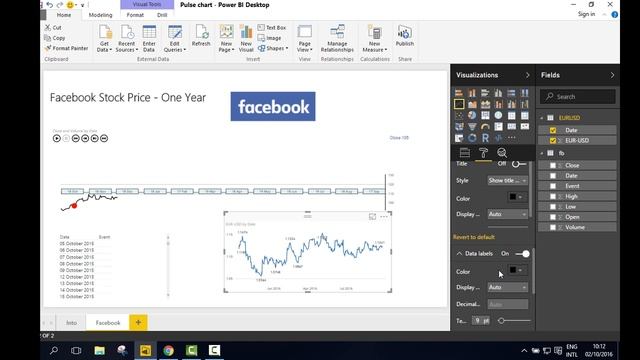Click the Refresh button
Screen dimensions: 640x360
(x=201, y=36)
